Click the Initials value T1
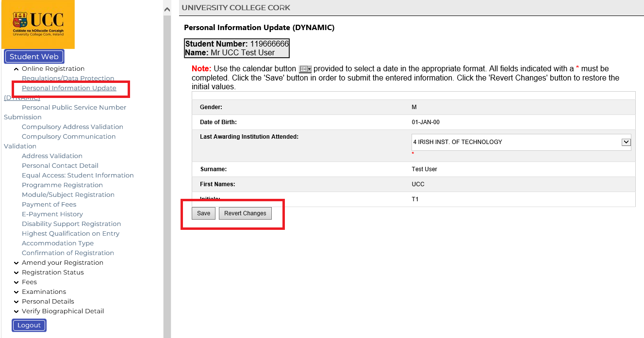Viewport: 644px width, 338px height. (415, 199)
